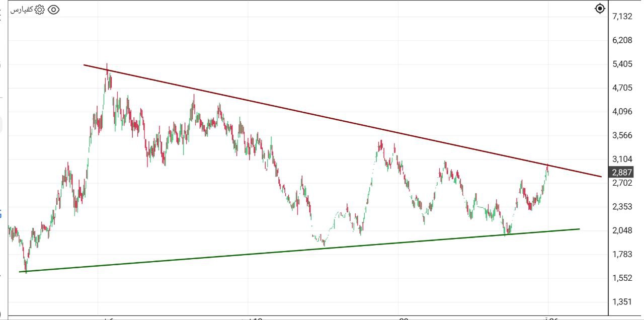644x320 pixels.
Task: Click the 3,104 price axis label
Action: (622, 159)
